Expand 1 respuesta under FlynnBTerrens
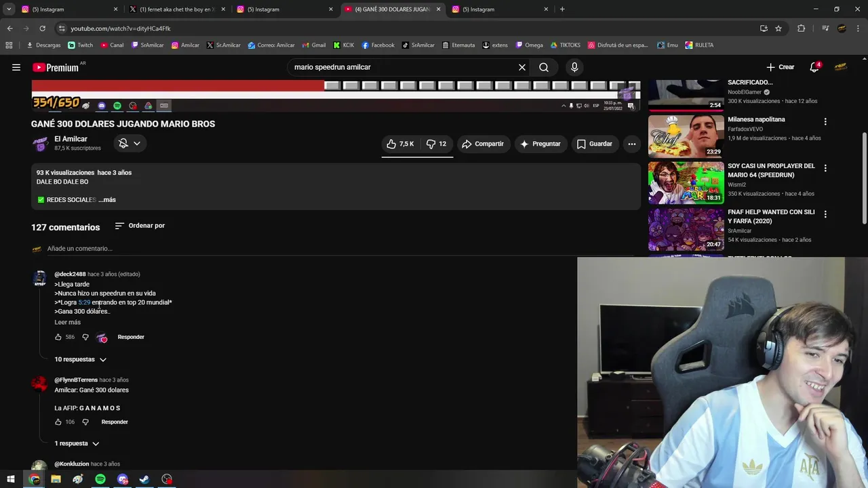The image size is (868, 488). click(x=77, y=443)
